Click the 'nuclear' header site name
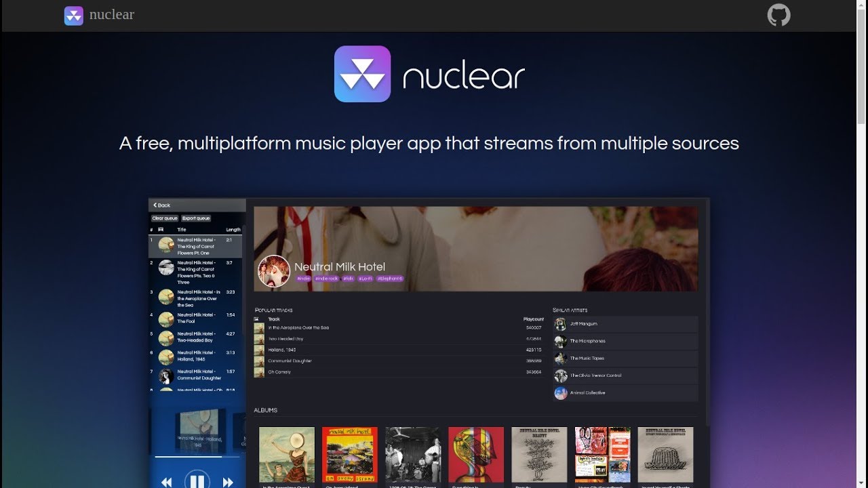868x488 pixels. (112, 15)
